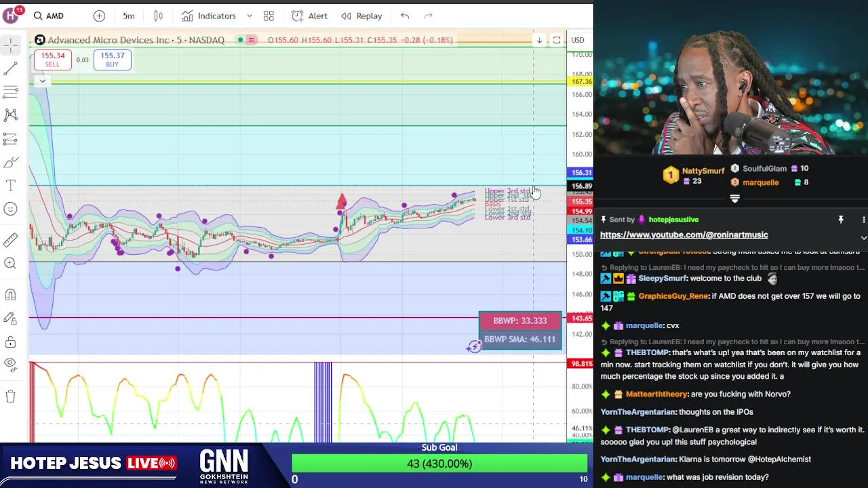Open the 5m timeframe interval menu
The width and height of the screenshot is (868, 488).
pyautogui.click(x=129, y=16)
